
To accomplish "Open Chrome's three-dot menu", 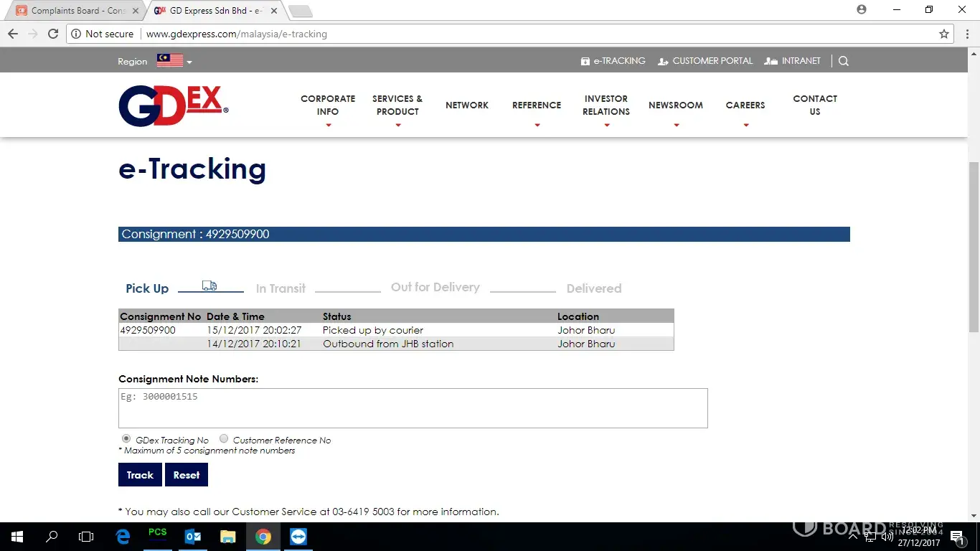I will (966, 34).
